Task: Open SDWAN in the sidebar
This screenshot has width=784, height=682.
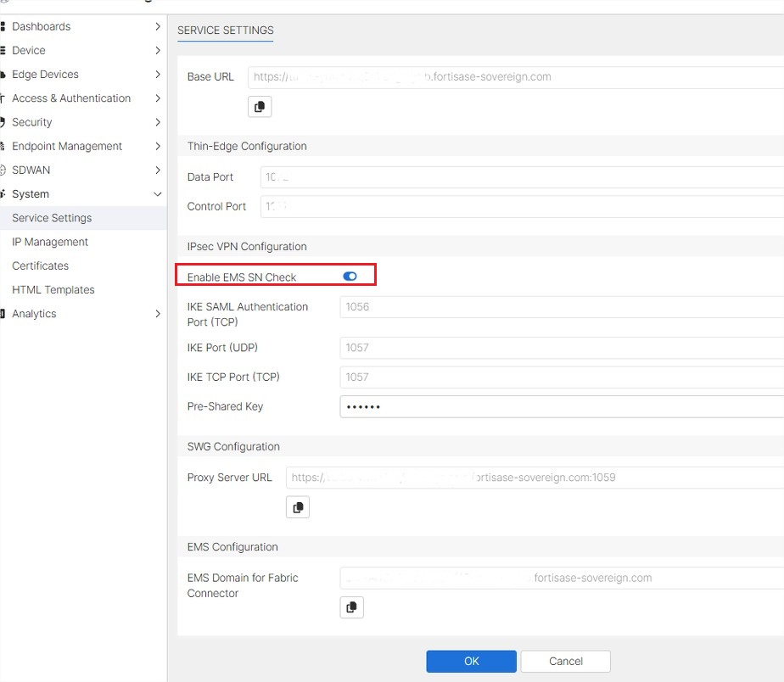Action: click(x=31, y=170)
